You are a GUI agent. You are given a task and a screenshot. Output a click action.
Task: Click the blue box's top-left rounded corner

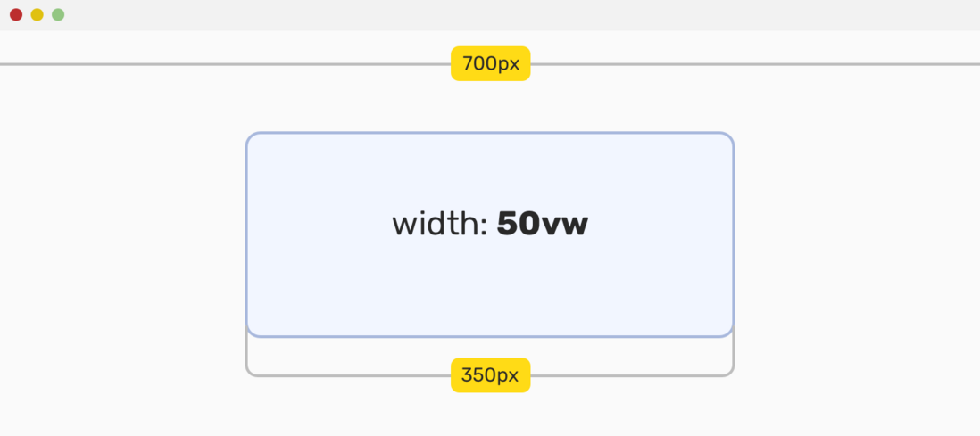point(253,139)
